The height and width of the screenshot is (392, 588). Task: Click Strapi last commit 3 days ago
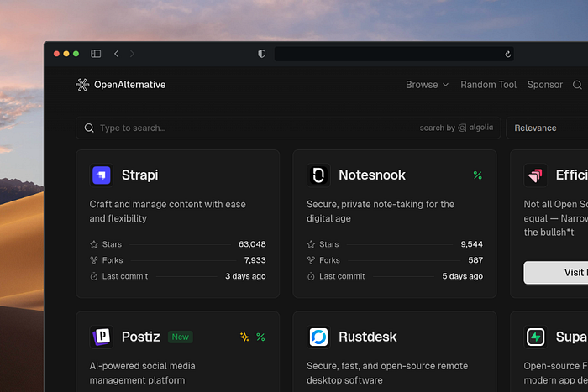[x=245, y=276]
